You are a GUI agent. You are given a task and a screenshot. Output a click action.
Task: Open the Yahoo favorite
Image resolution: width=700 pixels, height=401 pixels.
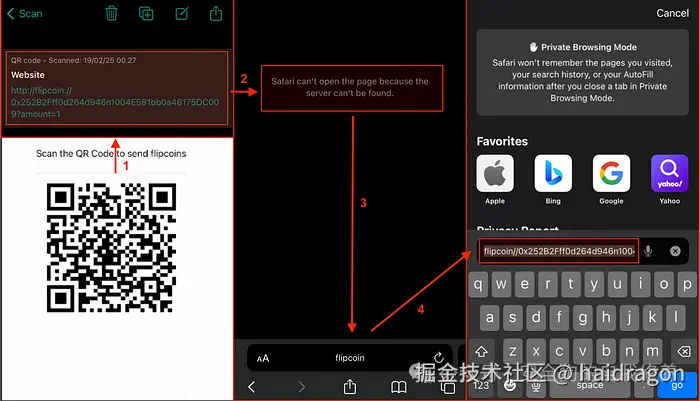669,180
